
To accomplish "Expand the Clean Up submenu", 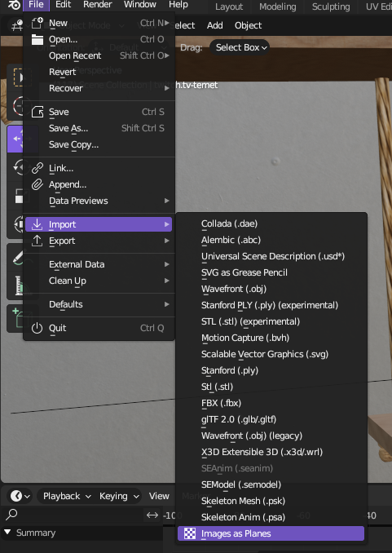I will point(99,281).
